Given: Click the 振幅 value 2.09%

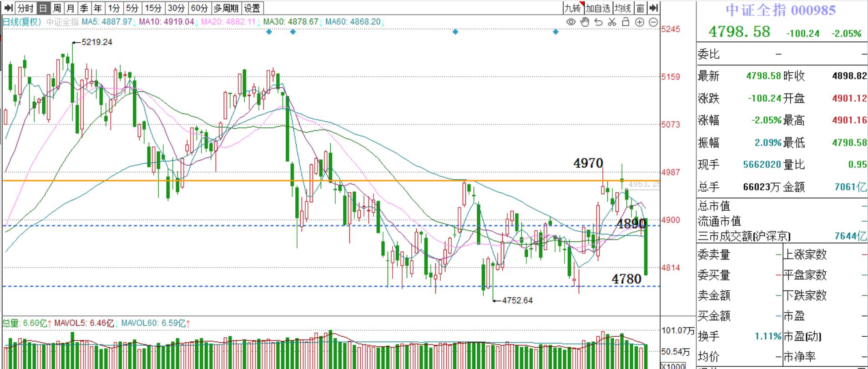Looking at the screenshot, I should (x=768, y=143).
